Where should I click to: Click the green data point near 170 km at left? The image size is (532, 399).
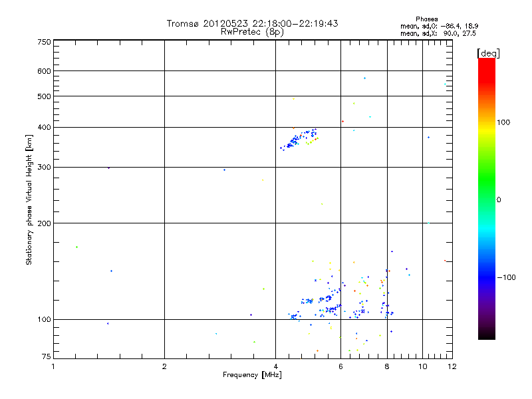click(76, 247)
